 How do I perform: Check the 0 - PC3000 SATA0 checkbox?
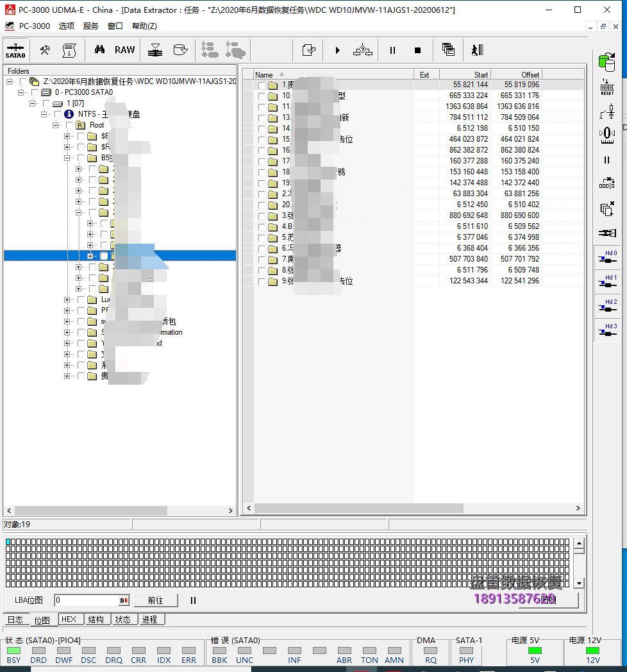click(34, 92)
